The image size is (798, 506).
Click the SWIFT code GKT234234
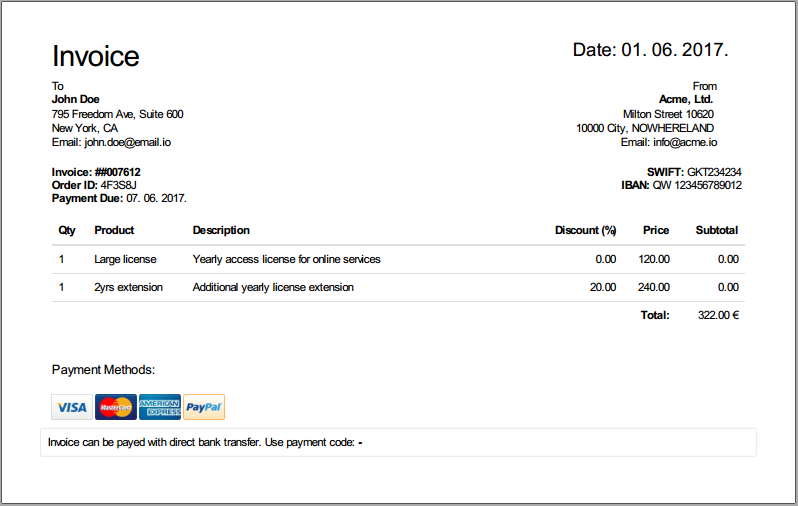714,172
